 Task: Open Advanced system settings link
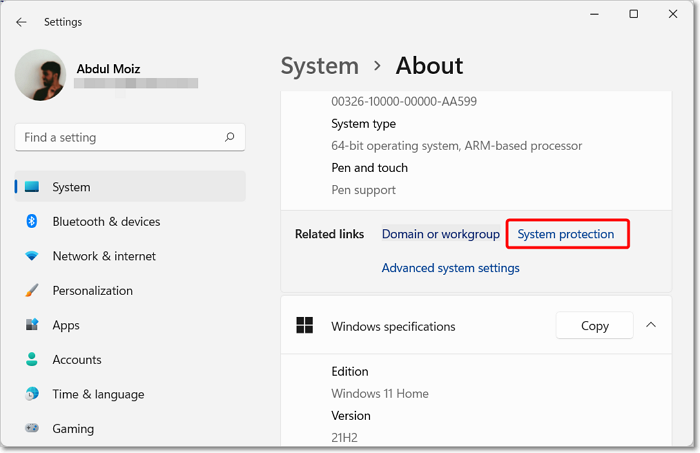(450, 268)
